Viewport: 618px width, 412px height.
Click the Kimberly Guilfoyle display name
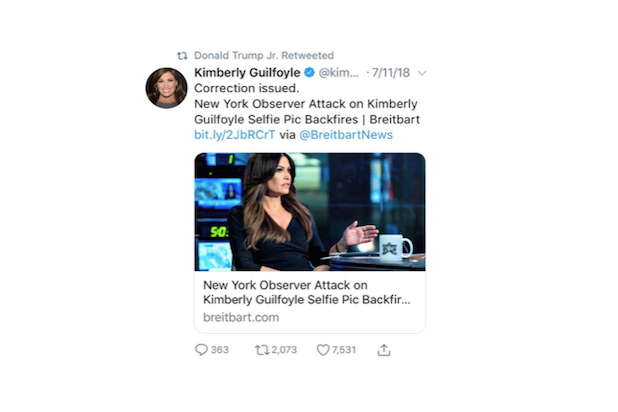click(247, 73)
